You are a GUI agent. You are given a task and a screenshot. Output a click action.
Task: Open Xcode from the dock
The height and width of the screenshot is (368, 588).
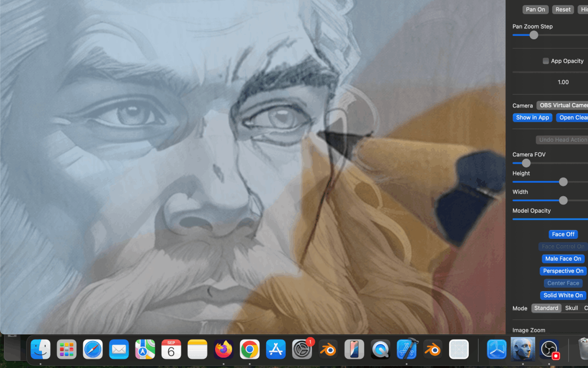click(x=407, y=349)
